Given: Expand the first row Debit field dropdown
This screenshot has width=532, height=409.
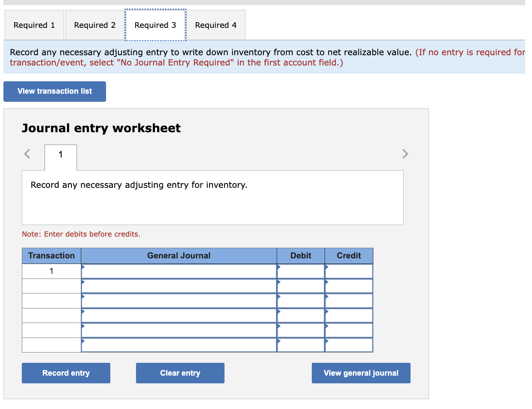Looking at the screenshot, I should 280,268.
